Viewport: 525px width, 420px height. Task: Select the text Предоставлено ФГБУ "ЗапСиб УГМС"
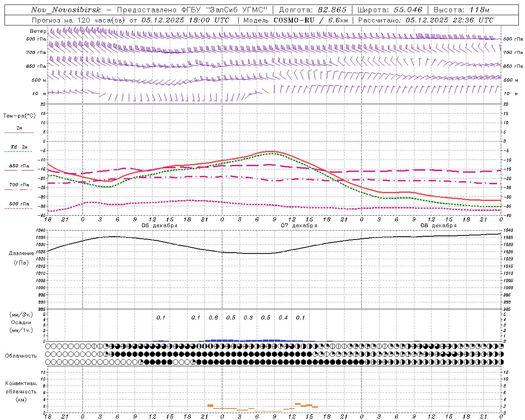pyautogui.click(x=192, y=10)
